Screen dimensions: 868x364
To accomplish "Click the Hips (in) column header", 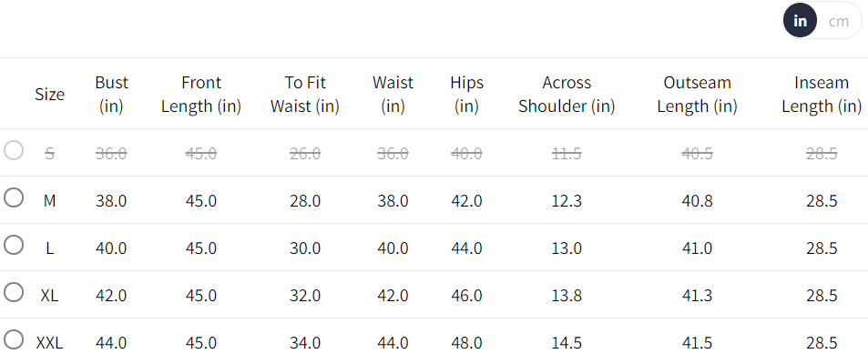I will click(466, 94).
